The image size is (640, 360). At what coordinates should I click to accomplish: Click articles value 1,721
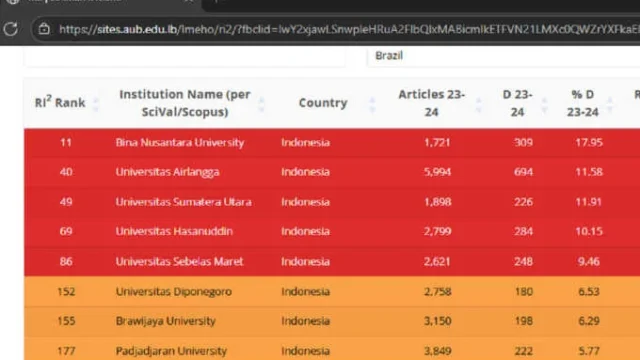tap(437, 142)
